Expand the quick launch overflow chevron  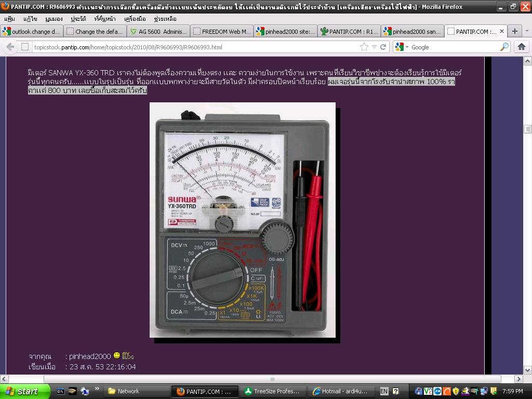[x=97, y=389]
